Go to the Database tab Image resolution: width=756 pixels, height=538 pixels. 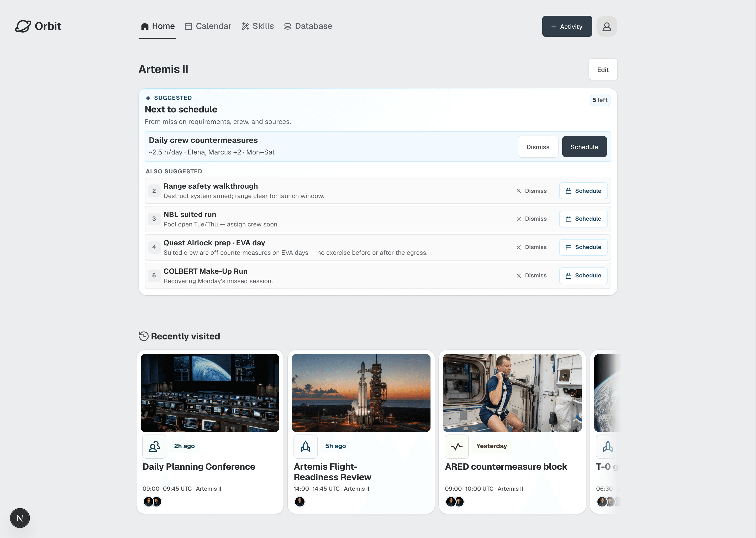(308, 26)
